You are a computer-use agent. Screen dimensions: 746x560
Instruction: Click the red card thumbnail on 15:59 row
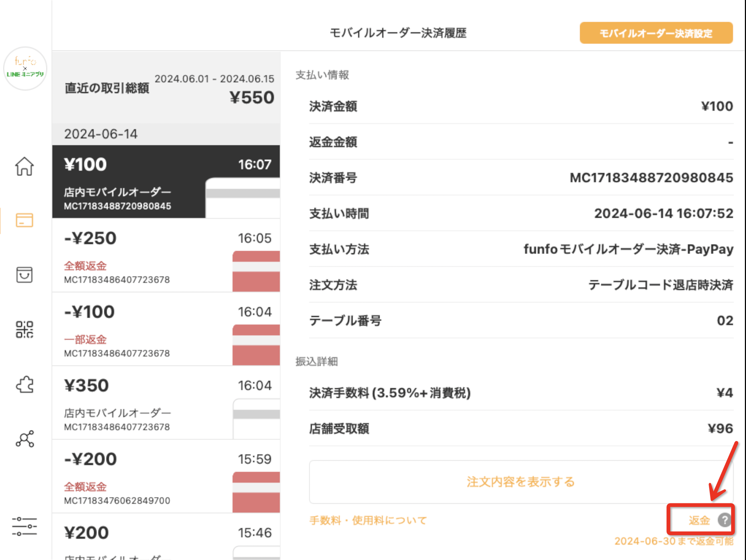[256, 492]
